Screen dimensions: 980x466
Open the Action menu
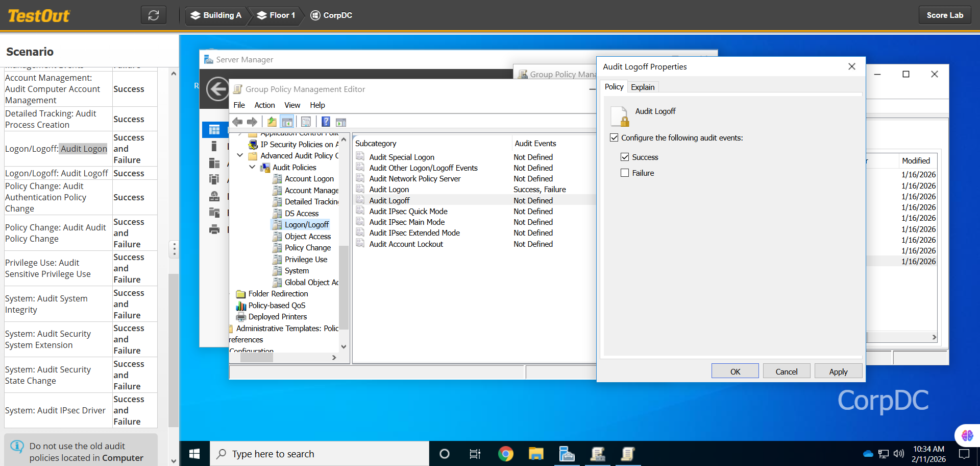[264, 105]
